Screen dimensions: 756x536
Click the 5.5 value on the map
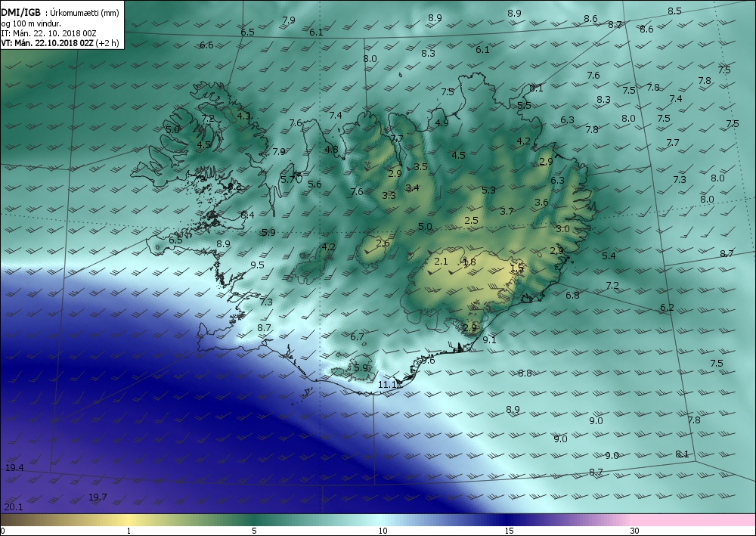click(524, 105)
